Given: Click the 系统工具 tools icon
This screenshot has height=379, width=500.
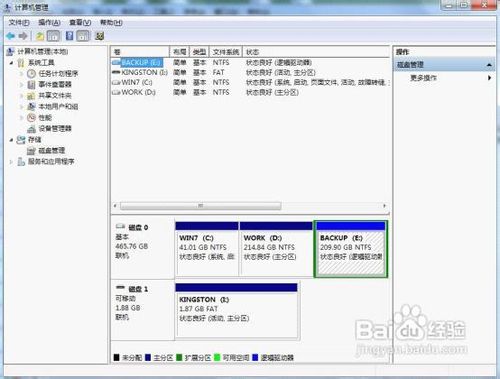Looking at the screenshot, I should tap(21, 63).
